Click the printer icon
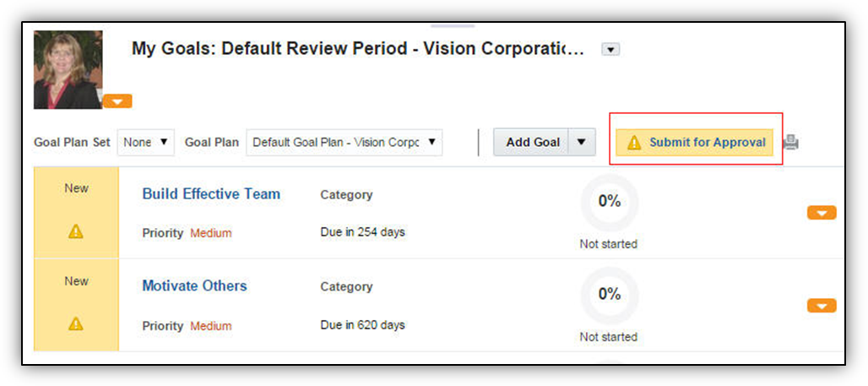868x386 pixels. (790, 142)
